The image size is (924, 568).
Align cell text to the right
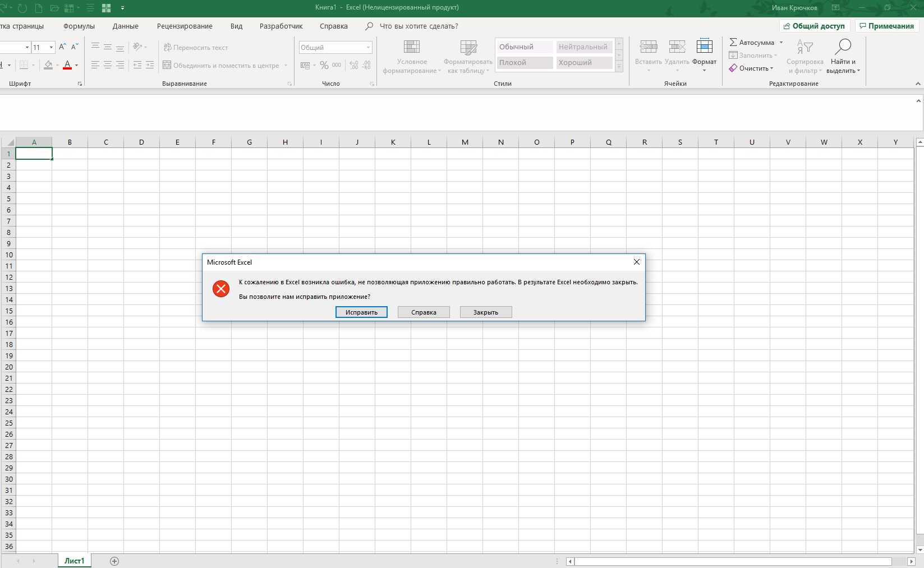(x=120, y=65)
